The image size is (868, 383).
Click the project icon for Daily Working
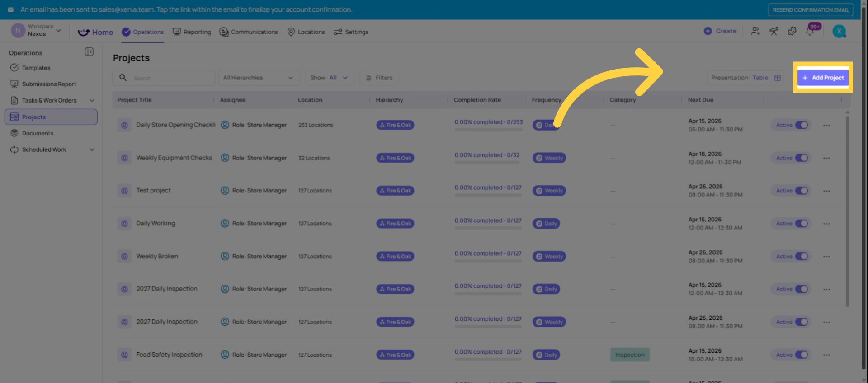(x=124, y=224)
